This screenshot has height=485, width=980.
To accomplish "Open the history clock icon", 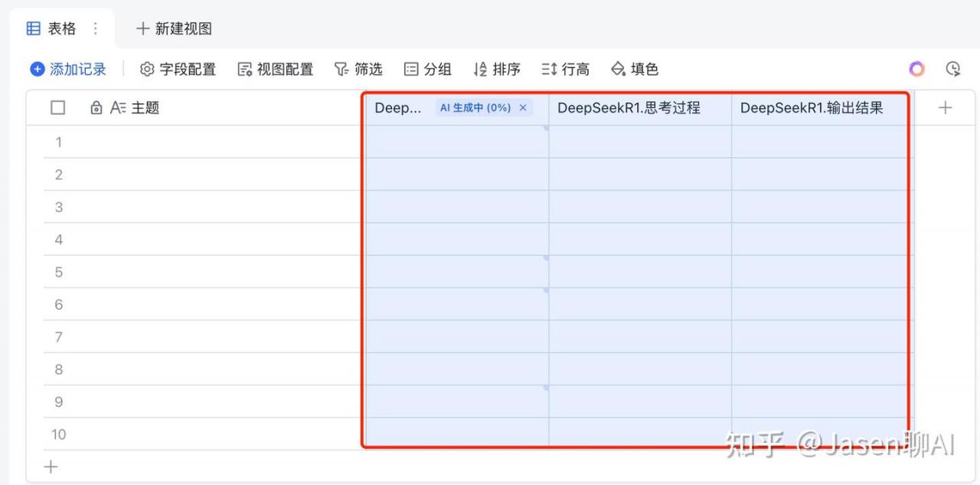I will point(952,69).
